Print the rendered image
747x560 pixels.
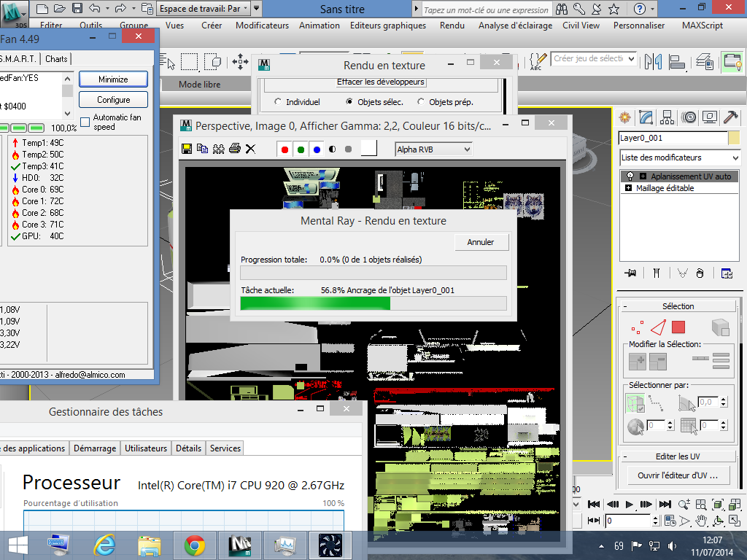point(235,149)
